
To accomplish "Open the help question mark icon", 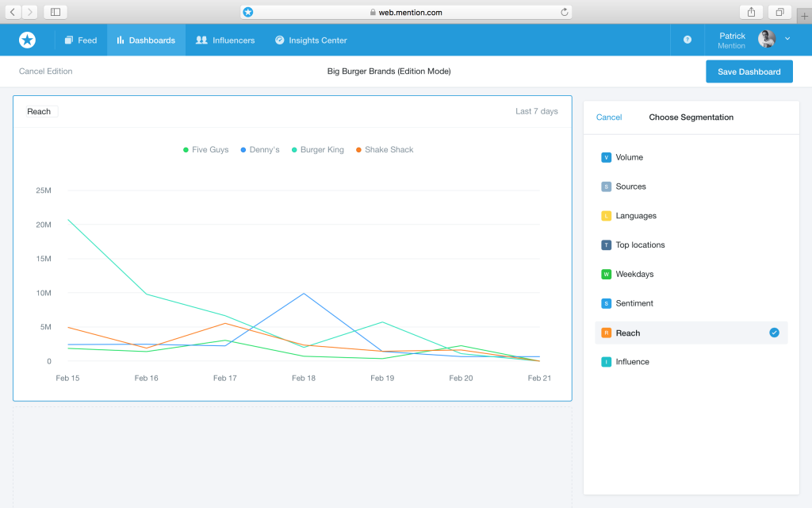I will click(x=688, y=40).
